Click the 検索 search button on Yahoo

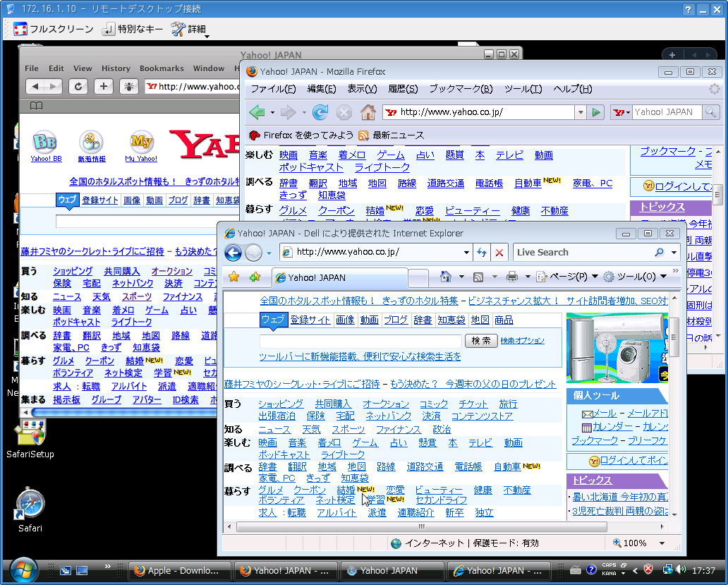[480, 341]
